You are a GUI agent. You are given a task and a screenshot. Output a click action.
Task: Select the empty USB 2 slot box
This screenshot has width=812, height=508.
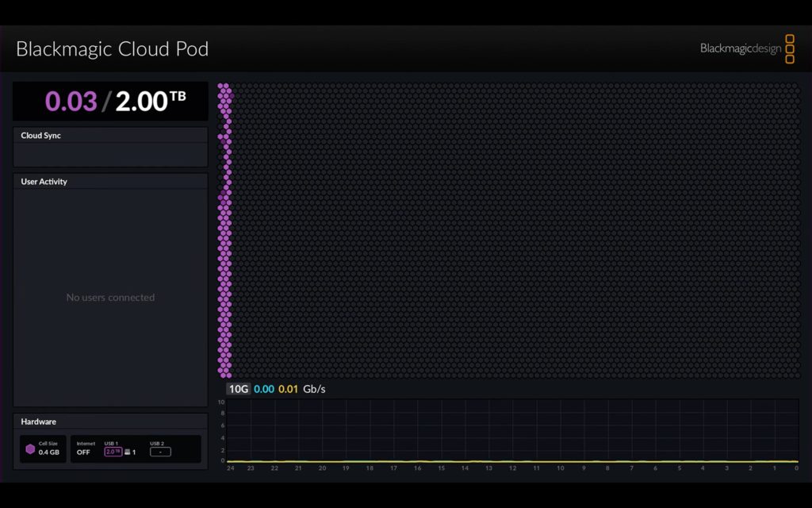click(160, 452)
